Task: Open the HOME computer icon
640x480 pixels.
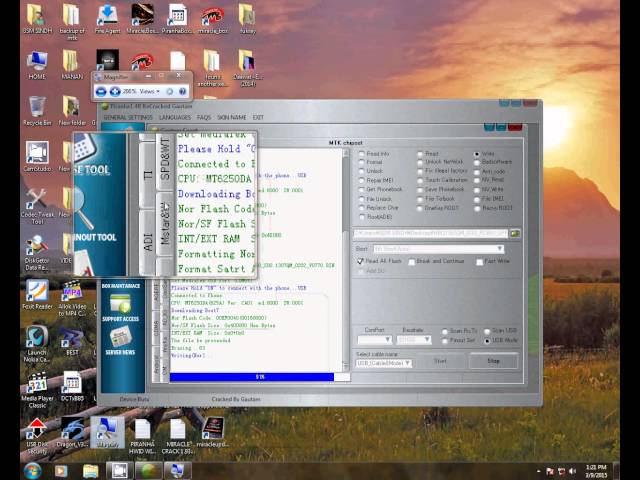Action: pos(37,64)
